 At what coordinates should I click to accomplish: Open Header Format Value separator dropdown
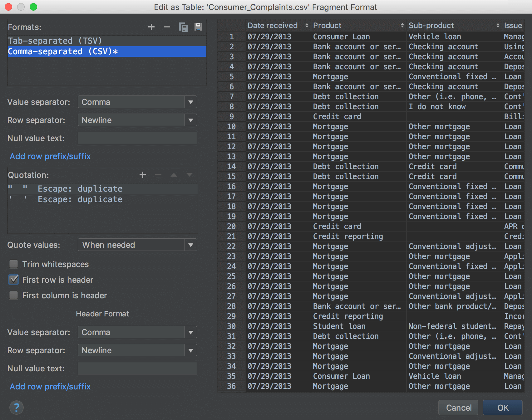coord(137,332)
